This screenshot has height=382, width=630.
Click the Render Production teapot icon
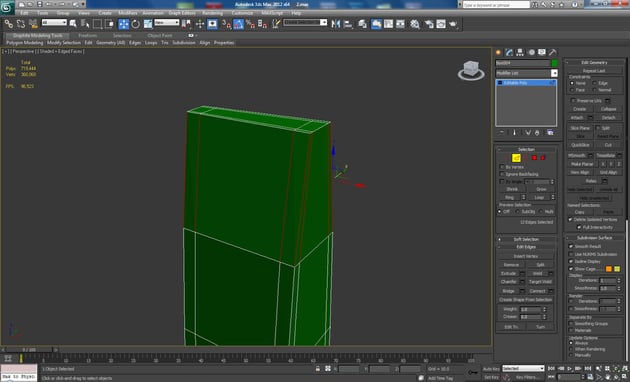click(453, 24)
